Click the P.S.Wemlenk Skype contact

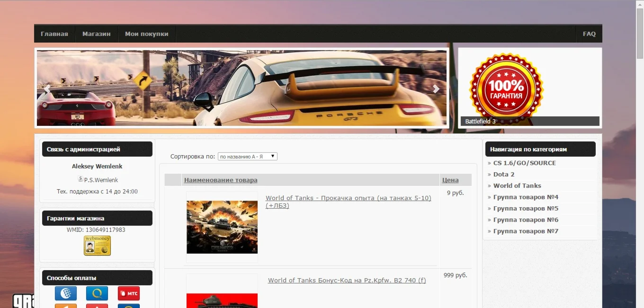[x=101, y=180]
